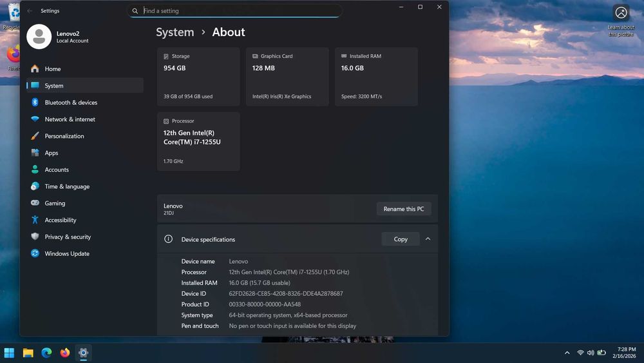Open Bluetooth & devices icon
Screen dimensions: 644x363
click(35, 103)
